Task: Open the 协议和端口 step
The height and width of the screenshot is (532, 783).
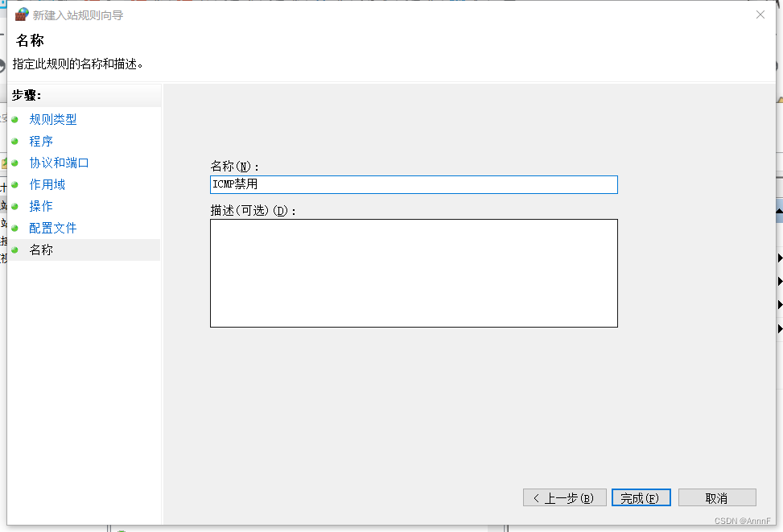Action: click(59, 163)
